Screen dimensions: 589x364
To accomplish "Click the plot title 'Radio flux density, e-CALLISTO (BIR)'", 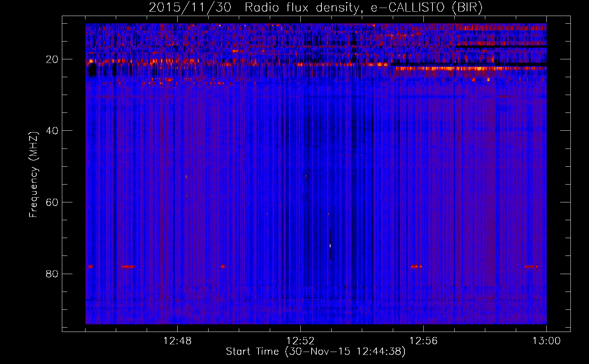I will 363,8.
